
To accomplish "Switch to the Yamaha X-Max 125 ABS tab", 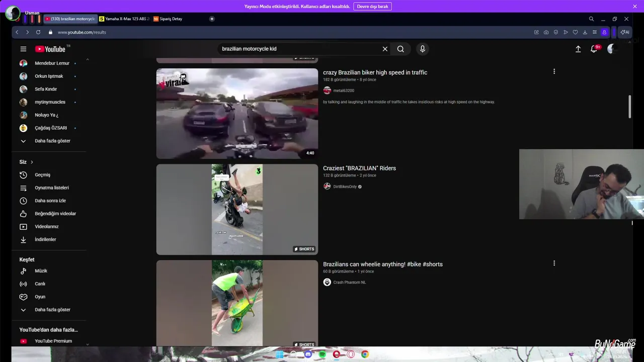I will 124,19.
